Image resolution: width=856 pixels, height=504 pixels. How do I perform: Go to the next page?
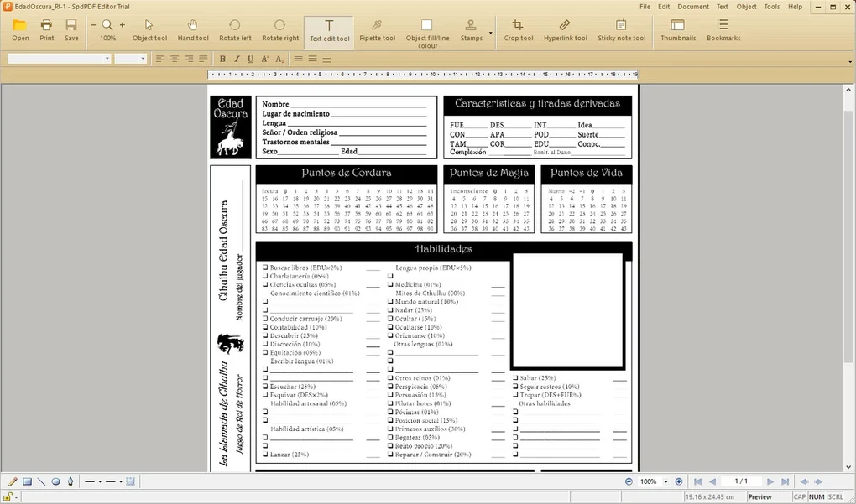pyautogui.click(x=770, y=481)
